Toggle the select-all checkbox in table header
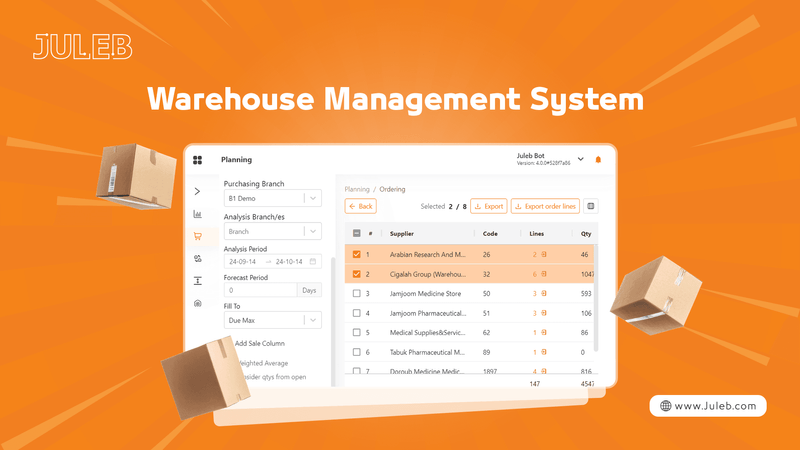This screenshot has width=800, height=450. (x=358, y=233)
